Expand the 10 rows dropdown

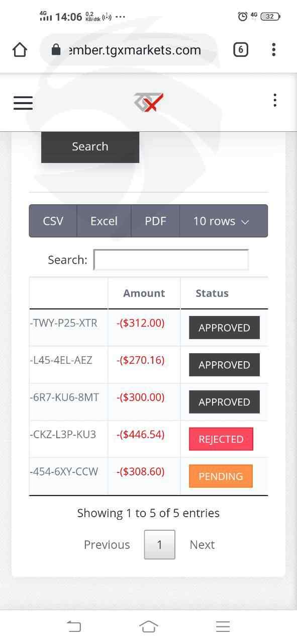[x=223, y=221]
